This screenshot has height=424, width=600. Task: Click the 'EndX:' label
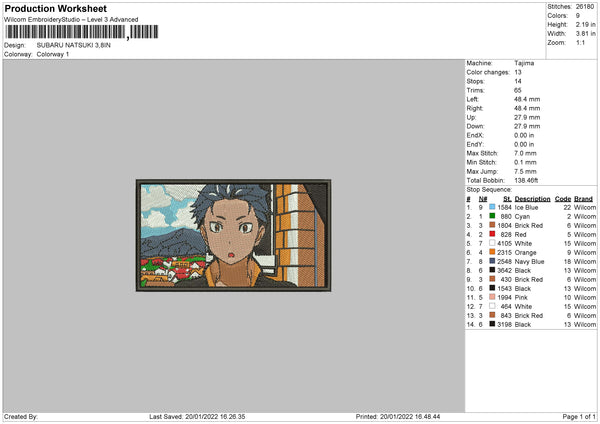click(475, 135)
